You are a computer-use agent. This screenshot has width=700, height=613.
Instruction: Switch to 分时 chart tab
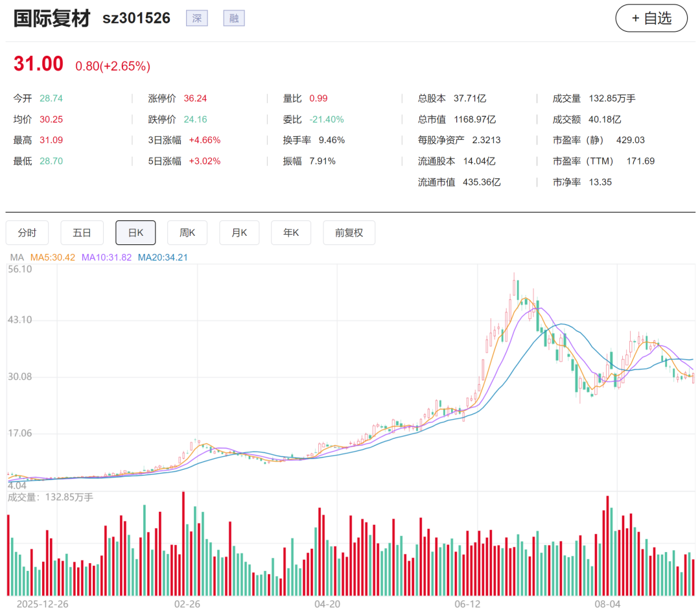click(27, 233)
